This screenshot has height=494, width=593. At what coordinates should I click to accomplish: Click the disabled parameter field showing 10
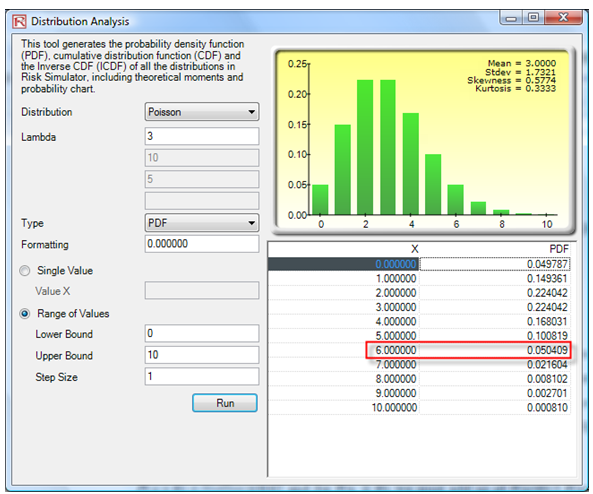point(202,158)
